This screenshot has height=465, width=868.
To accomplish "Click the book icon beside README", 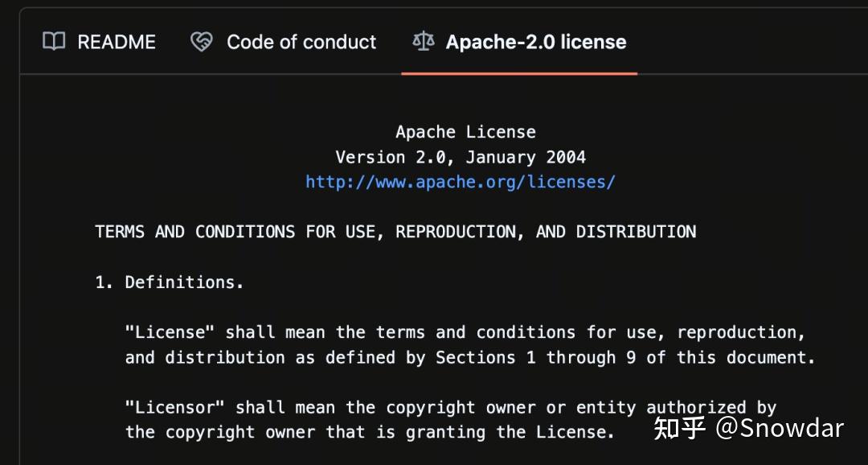I will [54, 42].
